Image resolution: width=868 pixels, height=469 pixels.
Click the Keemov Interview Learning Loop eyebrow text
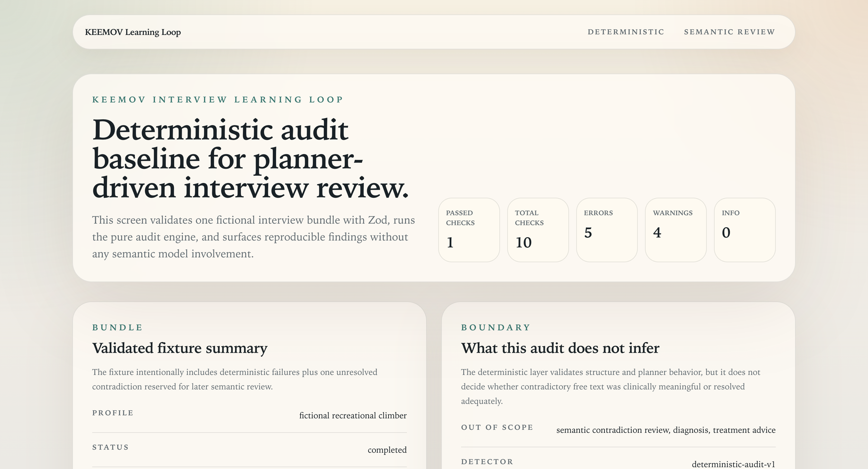218,100
